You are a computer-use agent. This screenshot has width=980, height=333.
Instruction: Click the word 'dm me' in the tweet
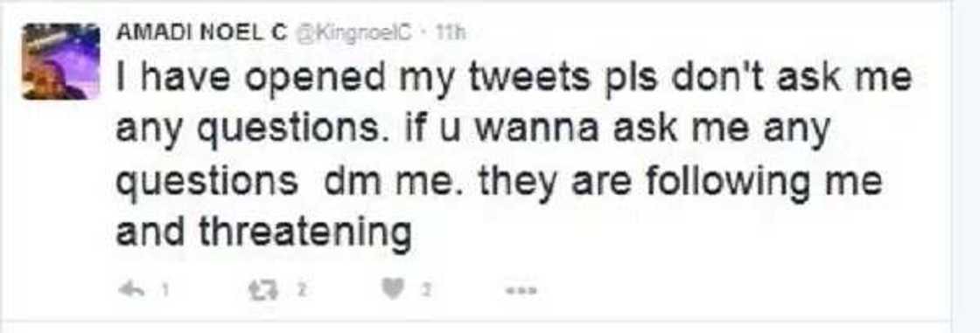368,182
